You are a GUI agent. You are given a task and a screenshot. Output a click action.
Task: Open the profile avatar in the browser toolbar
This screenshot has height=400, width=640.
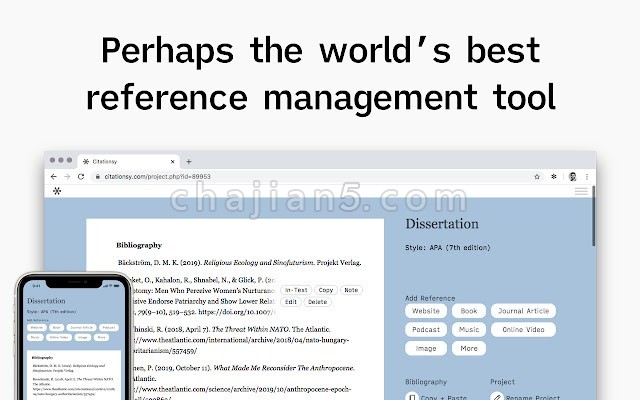(572, 177)
